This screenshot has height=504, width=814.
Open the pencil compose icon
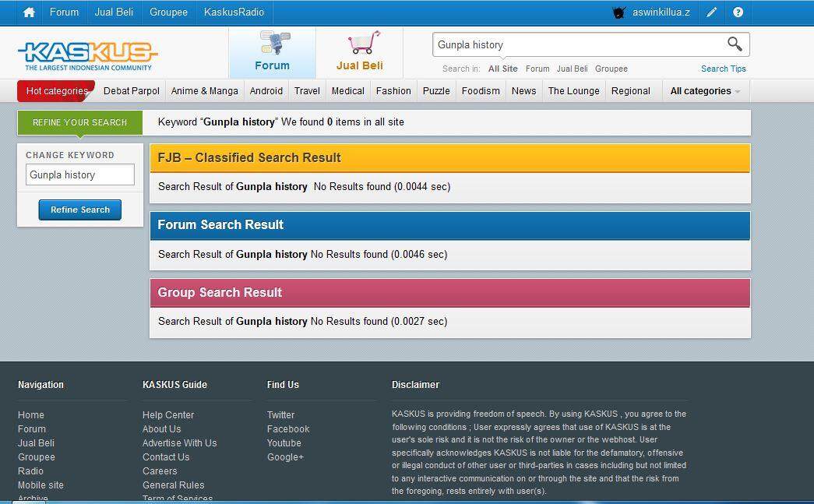(x=712, y=12)
